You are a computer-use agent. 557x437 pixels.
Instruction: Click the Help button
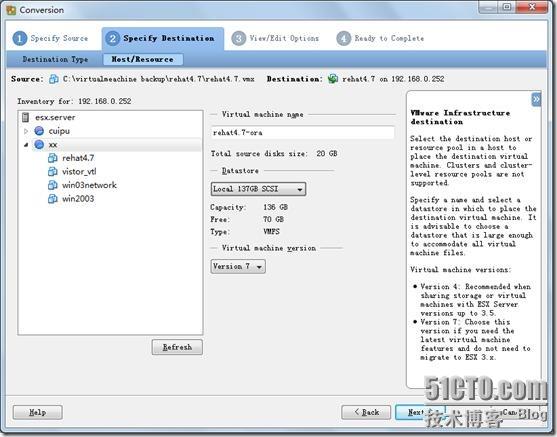38,412
